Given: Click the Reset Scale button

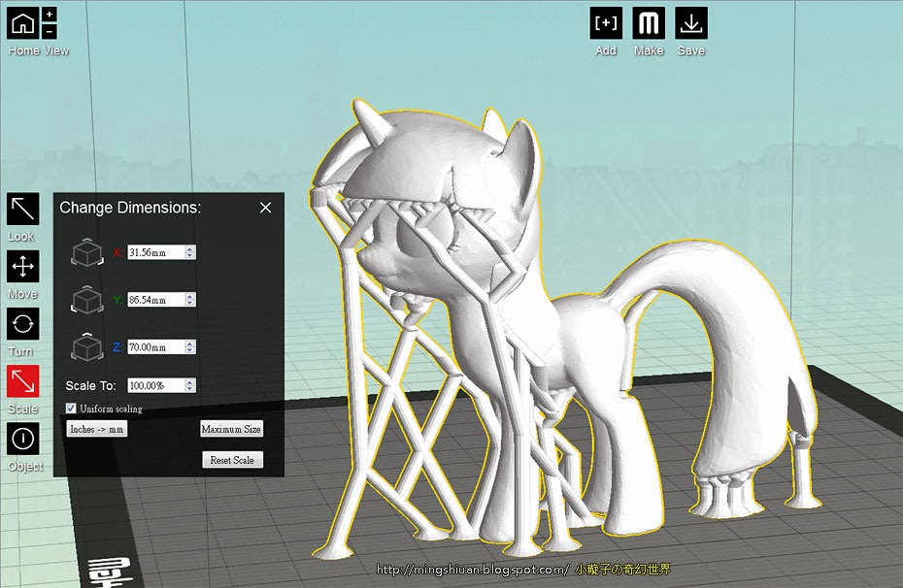Looking at the screenshot, I should (233, 460).
